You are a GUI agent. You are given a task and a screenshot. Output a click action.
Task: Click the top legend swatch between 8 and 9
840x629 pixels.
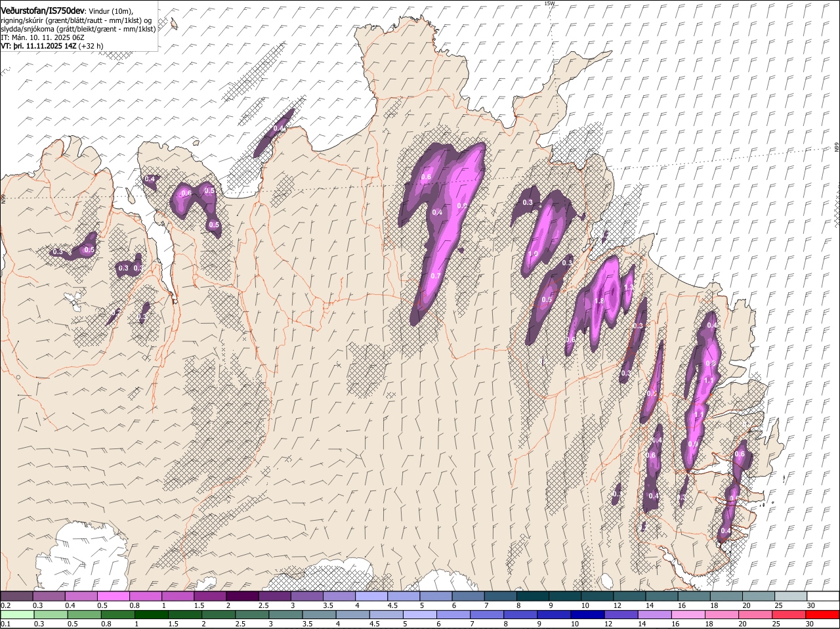pyautogui.click(x=533, y=596)
